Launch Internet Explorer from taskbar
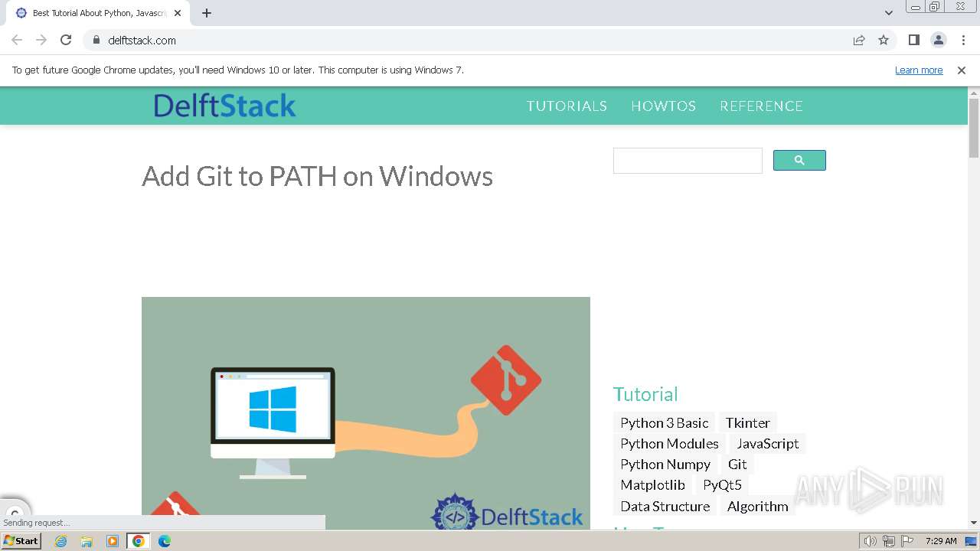The image size is (980, 551). (61, 541)
